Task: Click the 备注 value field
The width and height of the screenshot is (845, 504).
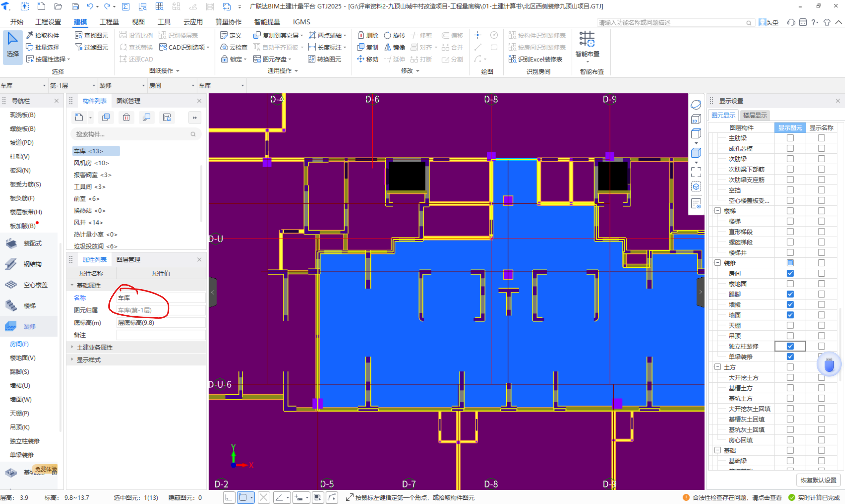Action: (161, 335)
